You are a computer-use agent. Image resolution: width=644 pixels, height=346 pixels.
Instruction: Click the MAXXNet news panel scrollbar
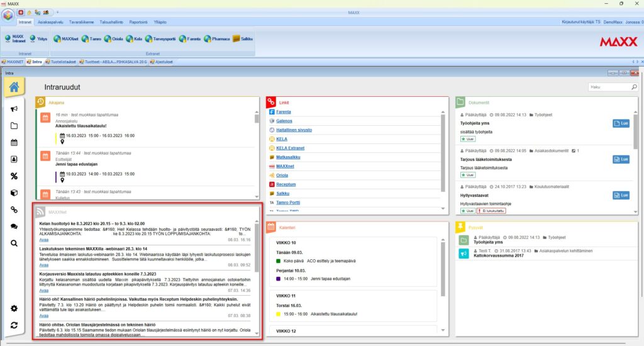(x=257, y=248)
